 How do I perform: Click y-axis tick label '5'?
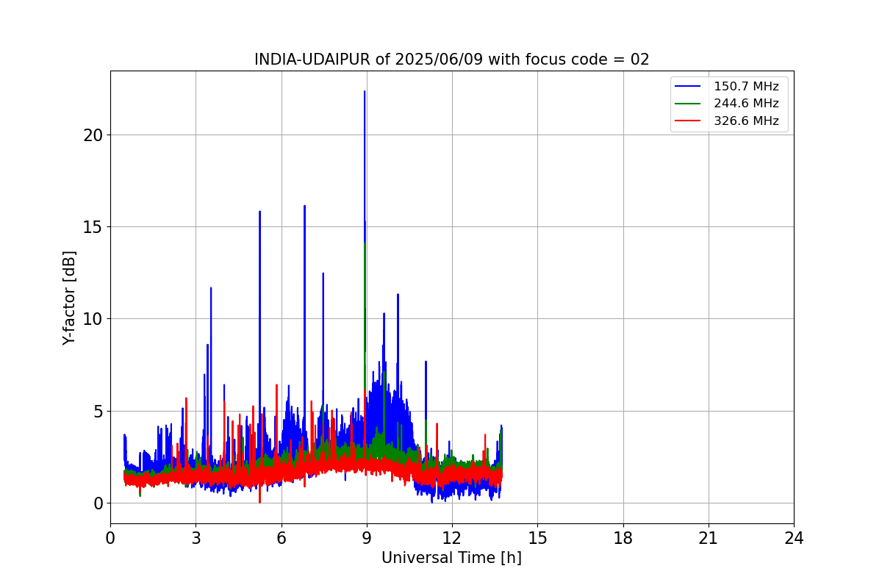[98, 411]
